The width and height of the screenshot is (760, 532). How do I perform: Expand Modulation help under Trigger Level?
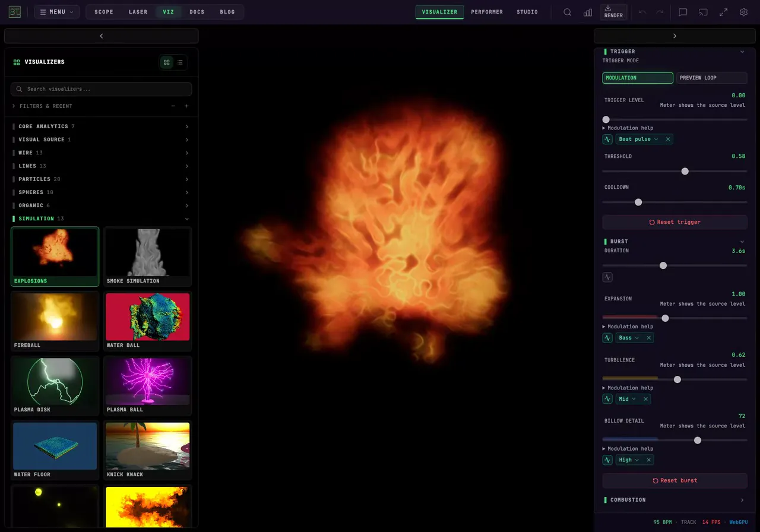click(628, 128)
